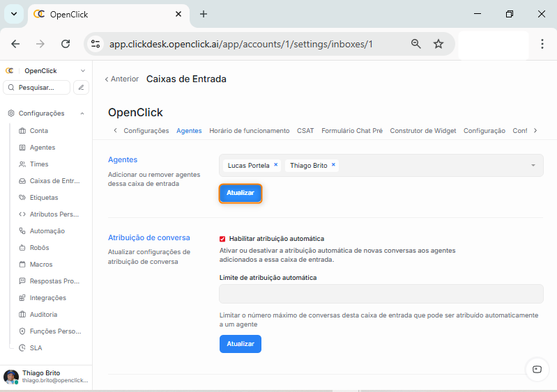Click the compose pencil icon beside search
Viewport: 557px width, 392px height.
point(81,88)
